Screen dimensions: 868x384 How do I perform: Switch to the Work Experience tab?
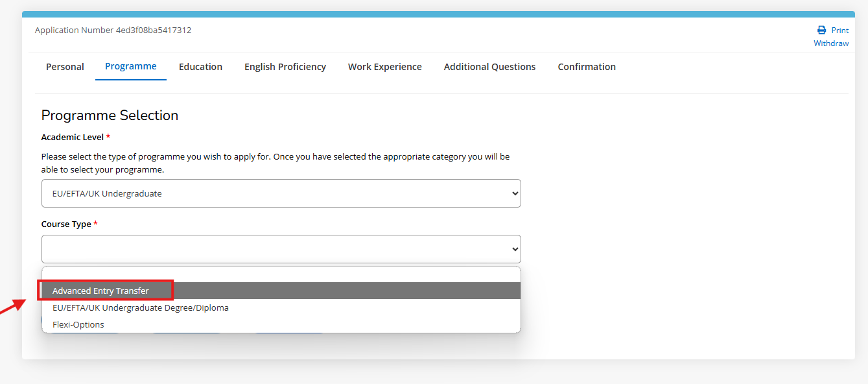[x=384, y=66]
